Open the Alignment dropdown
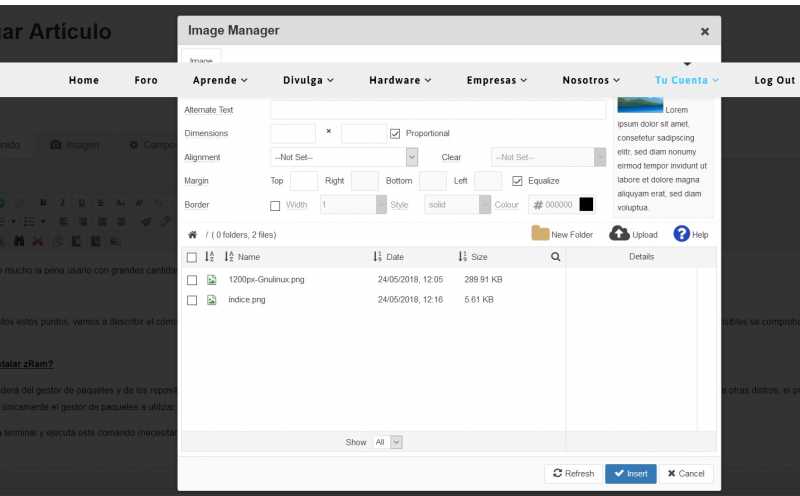Image resolution: width=800 pixels, height=496 pixels. point(344,157)
